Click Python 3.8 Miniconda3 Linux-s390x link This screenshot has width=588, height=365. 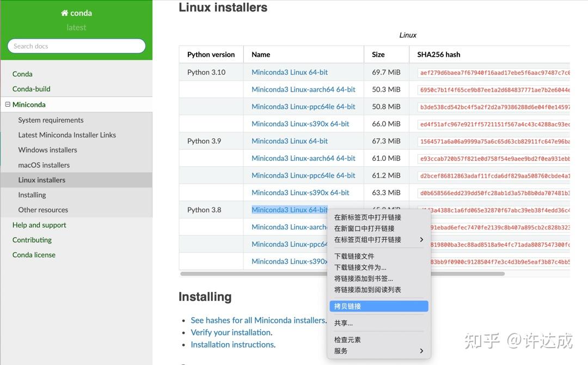tap(289, 262)
